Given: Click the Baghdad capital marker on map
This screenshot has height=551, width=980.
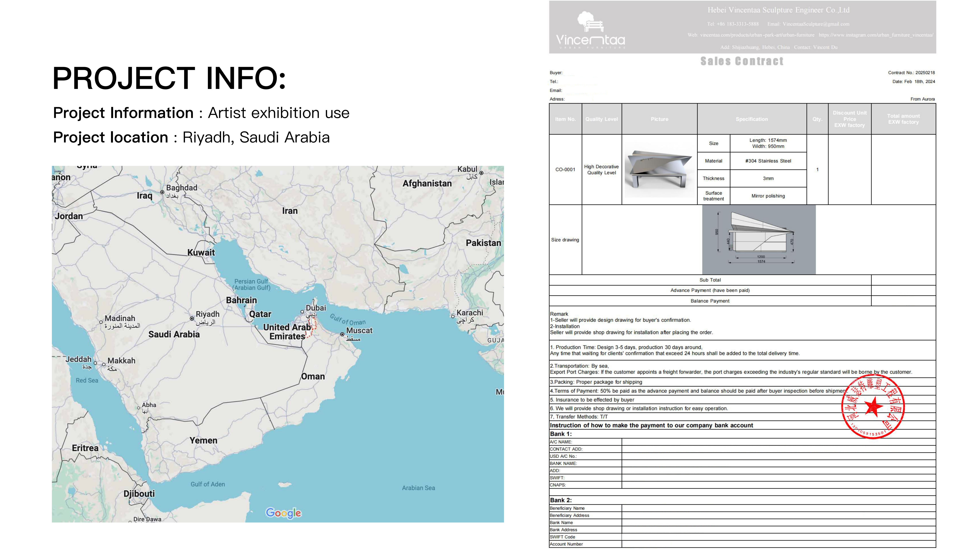Looking at the screenshot, I should click(163, 192).
